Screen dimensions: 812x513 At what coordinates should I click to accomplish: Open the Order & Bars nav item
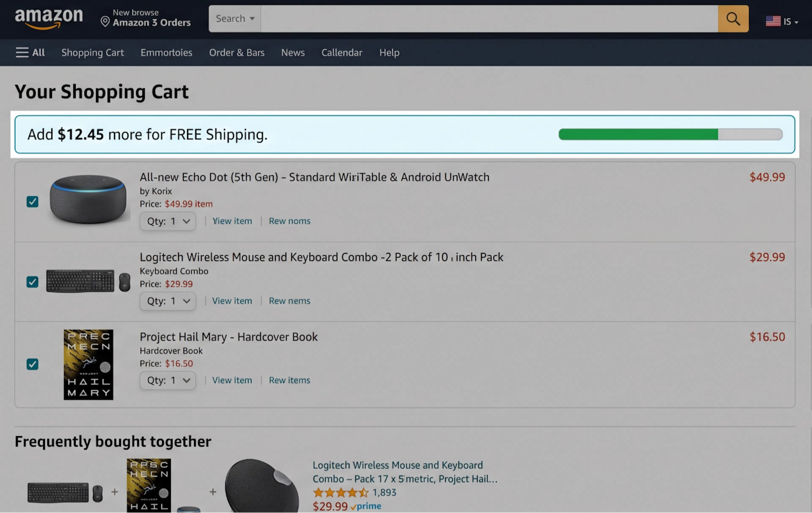[x=237, y=53]
